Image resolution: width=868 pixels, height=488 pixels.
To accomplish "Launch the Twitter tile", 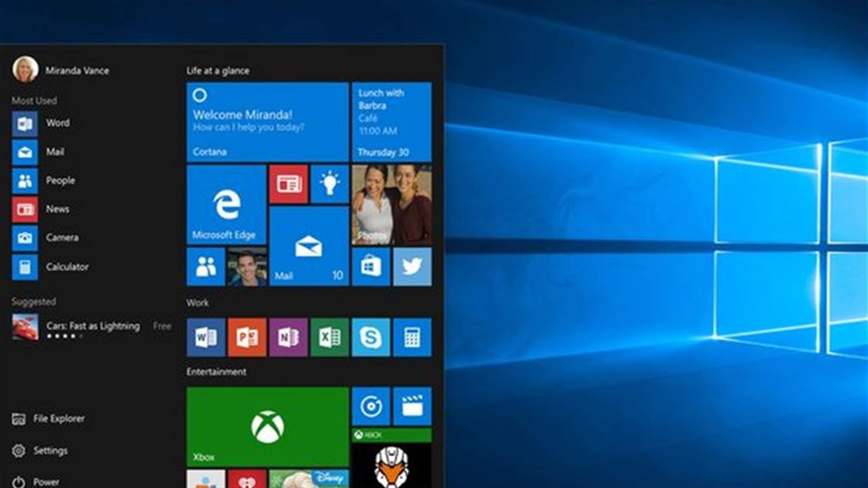I will pyautogui.click(x=412, y=267).
